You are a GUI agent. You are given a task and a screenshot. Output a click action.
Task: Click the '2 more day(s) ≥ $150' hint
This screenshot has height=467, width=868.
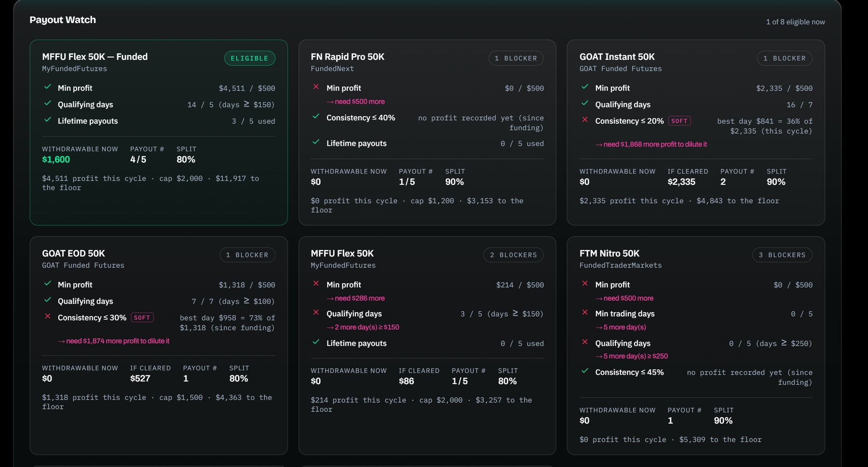363,328
